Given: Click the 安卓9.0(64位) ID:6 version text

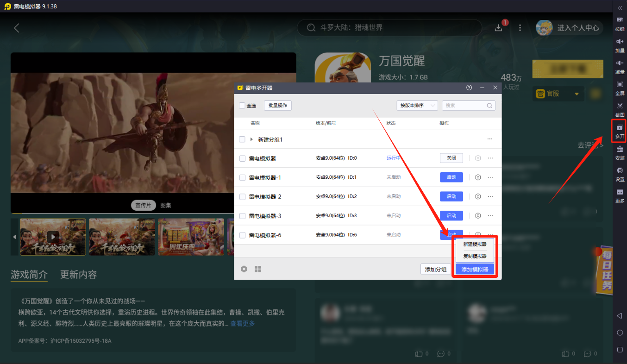Looking at the screenshot, I should click(x=336, y=235).
